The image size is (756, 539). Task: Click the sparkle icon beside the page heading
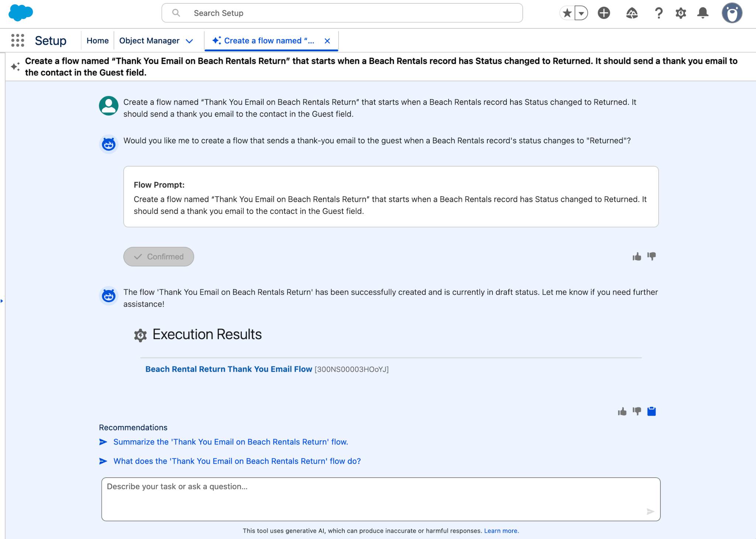[15, 66]
